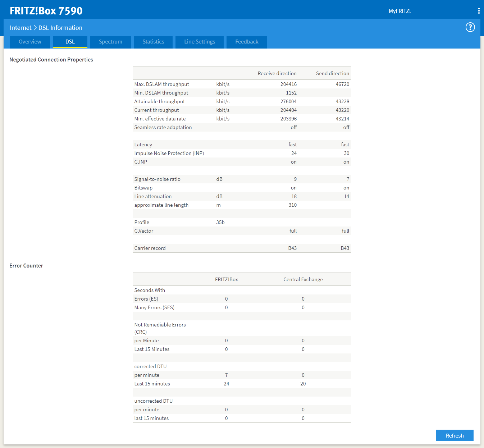Click the Seamless rate adaptation label
484x448 pixels.
click(x=163, y=127)
